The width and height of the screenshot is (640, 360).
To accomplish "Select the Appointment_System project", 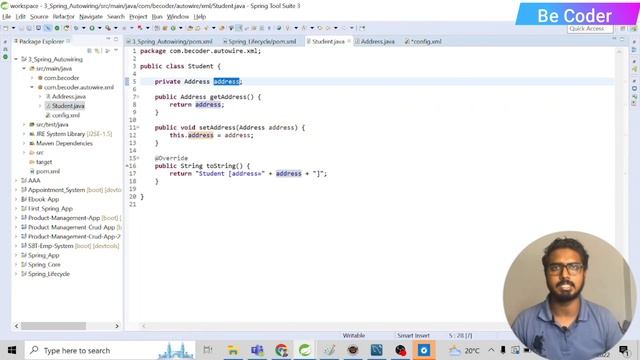I will coord(71,190).
